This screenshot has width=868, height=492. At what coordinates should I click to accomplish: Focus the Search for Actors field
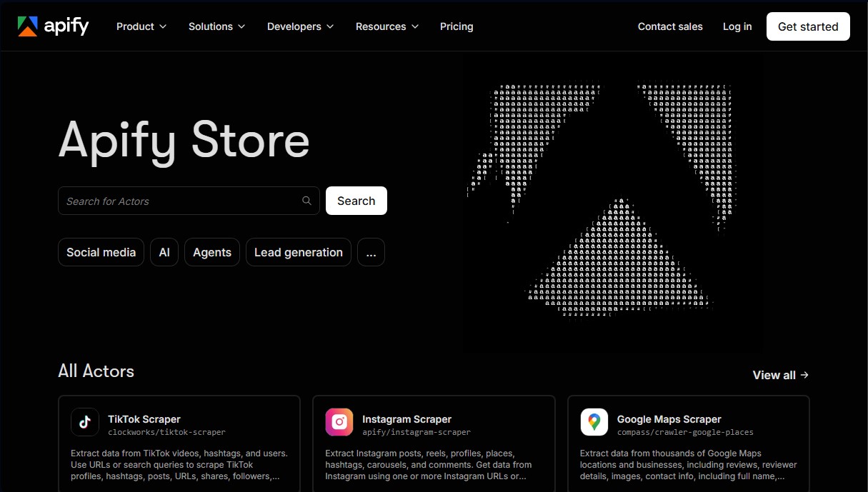[189, 201]
